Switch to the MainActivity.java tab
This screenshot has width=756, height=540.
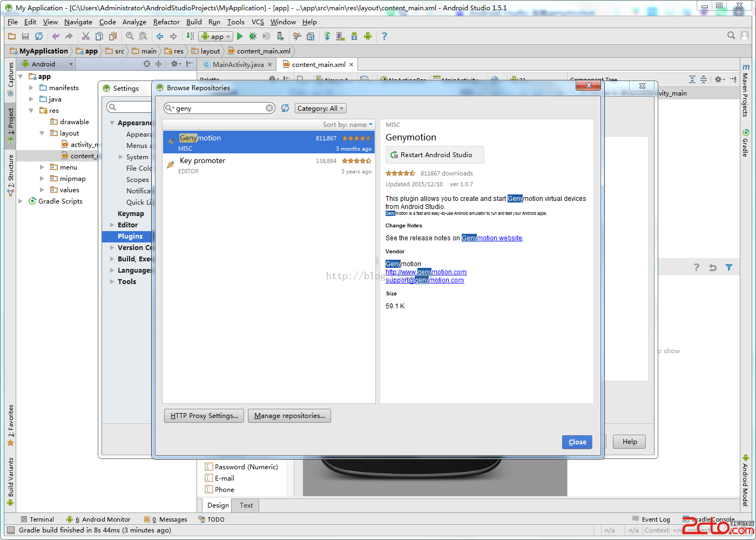(238, 64)
